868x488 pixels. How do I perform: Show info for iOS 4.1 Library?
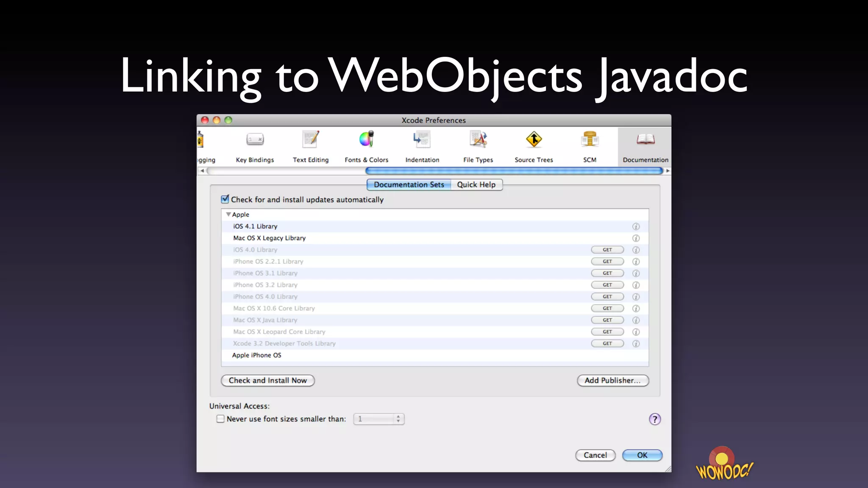(x=636, y=227)
